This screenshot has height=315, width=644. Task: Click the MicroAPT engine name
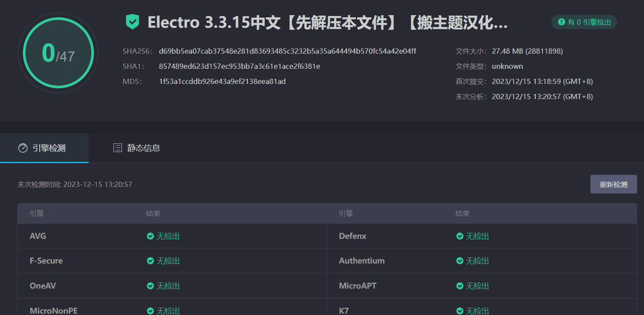pyautogui.click(x=358, y=286)
